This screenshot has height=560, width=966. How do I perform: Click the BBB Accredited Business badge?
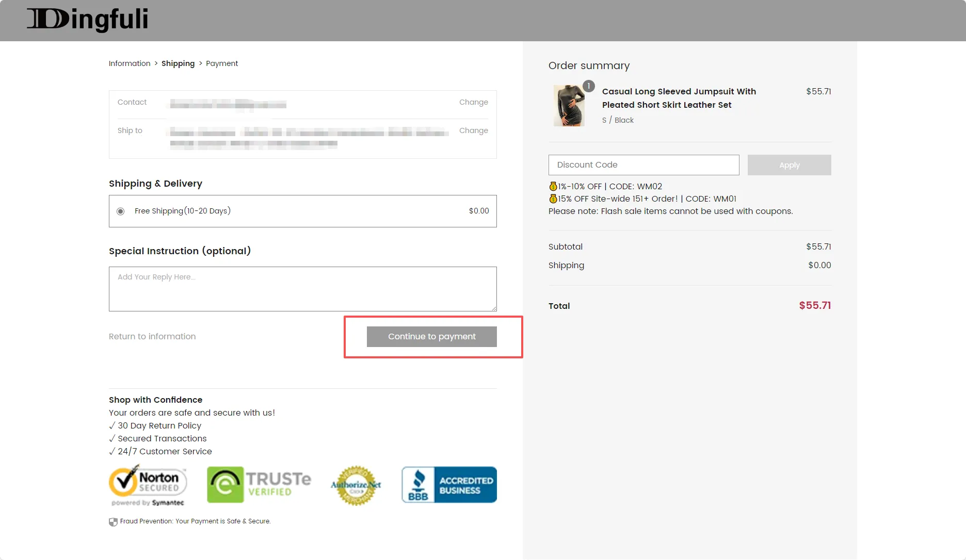point(449,485)
